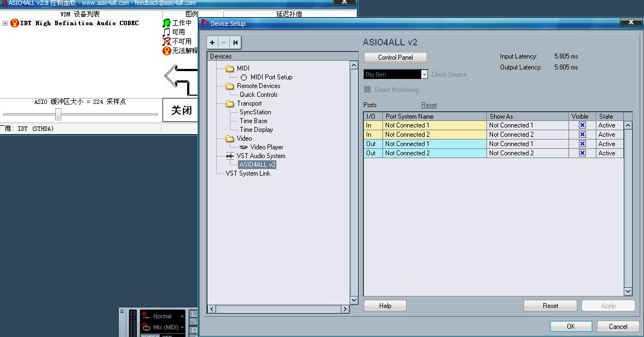Click the 无法解释 legend icon

pyautogui.click(x=166, y=51)
